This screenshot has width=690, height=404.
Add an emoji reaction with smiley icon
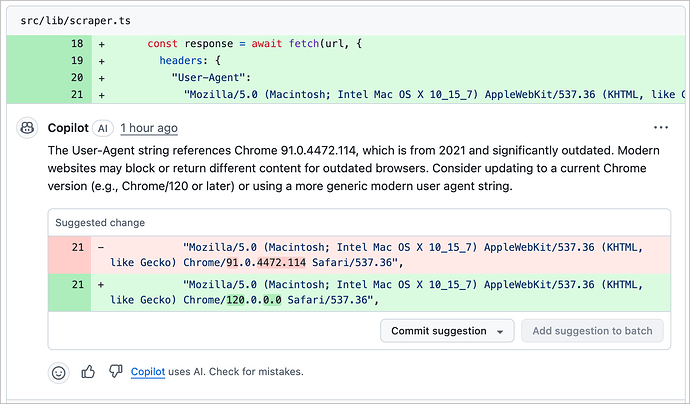coord(59,373)
